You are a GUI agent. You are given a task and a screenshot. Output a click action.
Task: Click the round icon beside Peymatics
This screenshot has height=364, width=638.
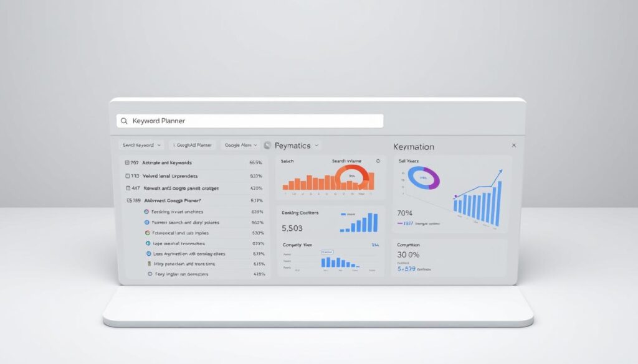267,146
